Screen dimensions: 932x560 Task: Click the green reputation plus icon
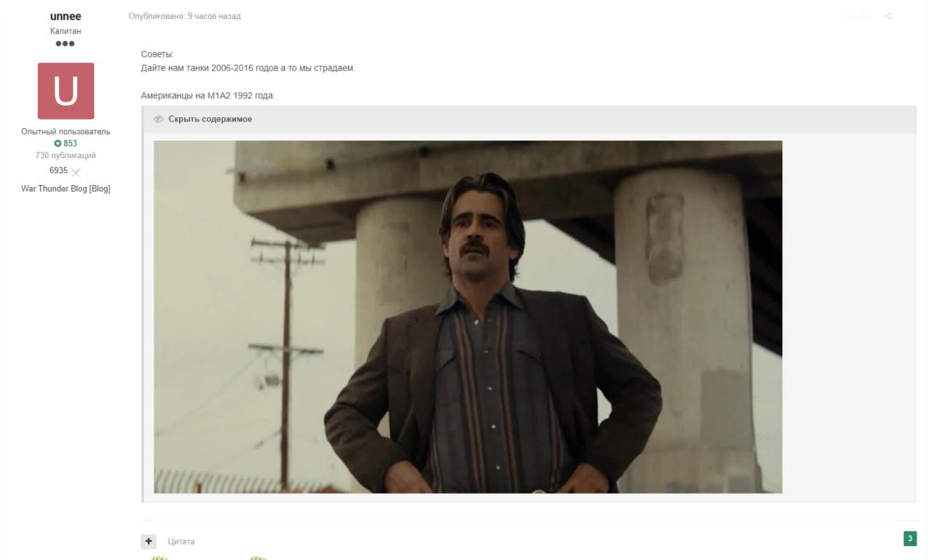click(58, 143)
